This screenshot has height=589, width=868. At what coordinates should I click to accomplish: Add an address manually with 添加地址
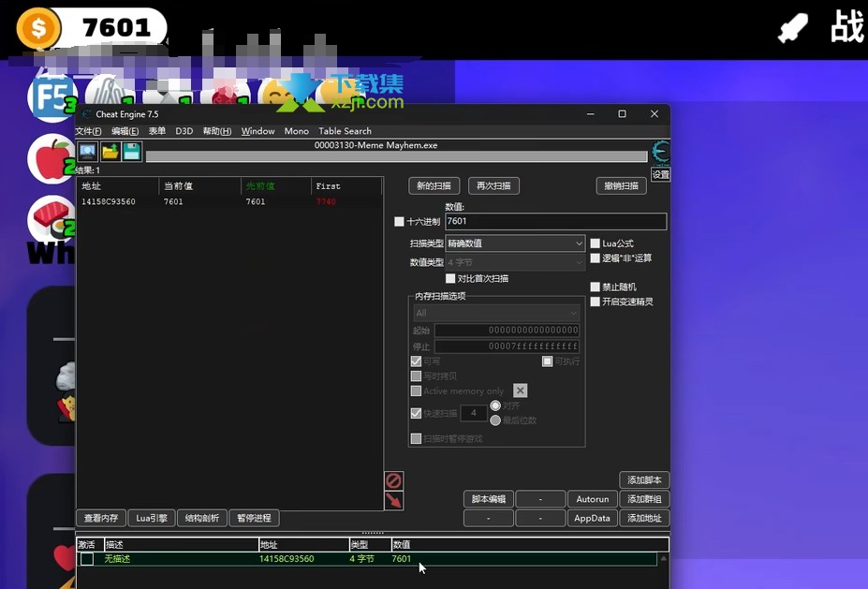tap(644, 519)
